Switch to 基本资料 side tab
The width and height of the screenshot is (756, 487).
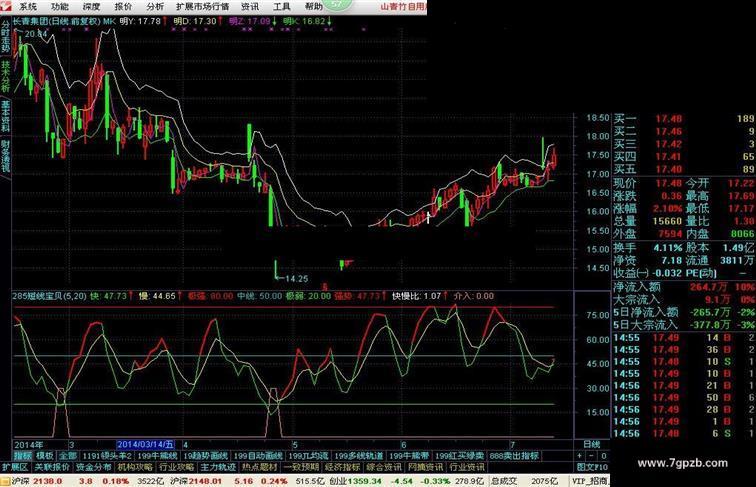[5, 116]
